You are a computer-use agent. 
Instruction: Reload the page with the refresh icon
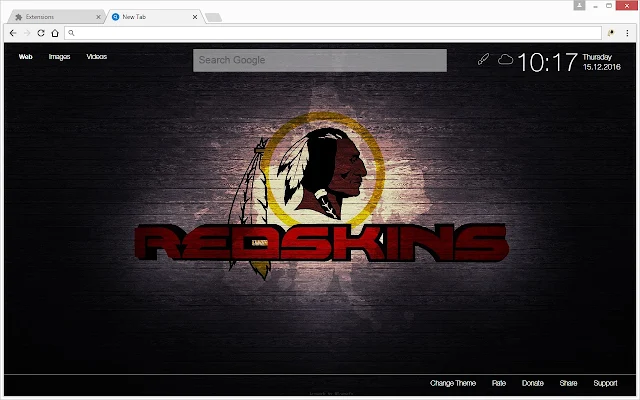point(41,33)
